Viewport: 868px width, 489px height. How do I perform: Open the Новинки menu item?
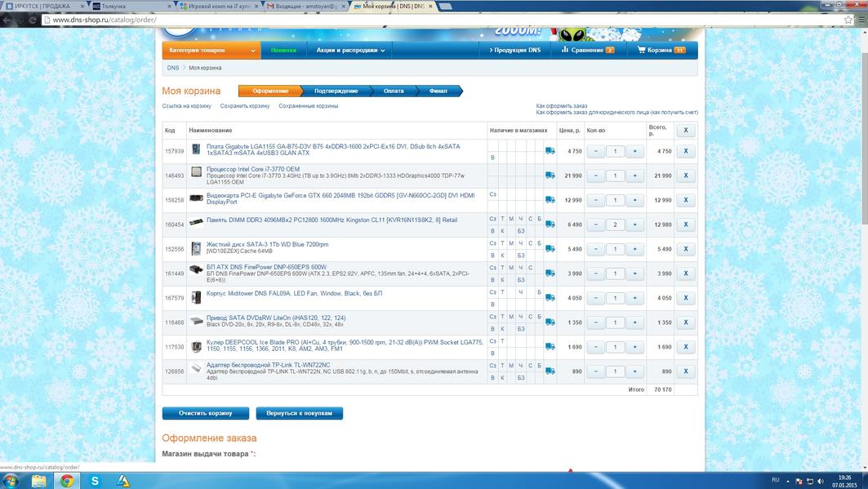[x=283, y=50]
